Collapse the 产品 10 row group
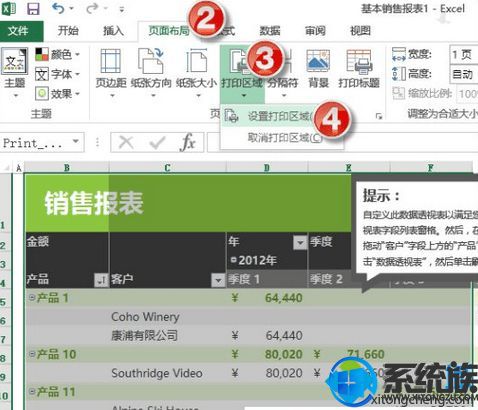Screen dimensions: 478x410 point(31,353)
